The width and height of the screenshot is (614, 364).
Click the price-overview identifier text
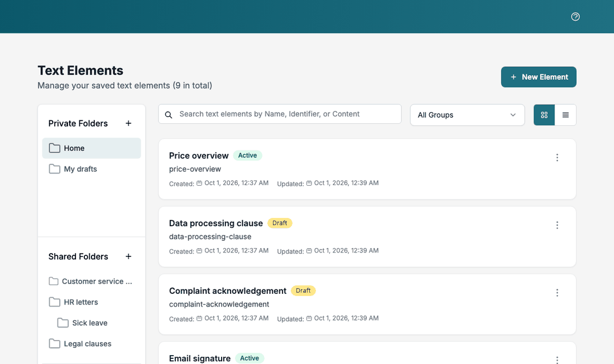[x=195, y=169]
